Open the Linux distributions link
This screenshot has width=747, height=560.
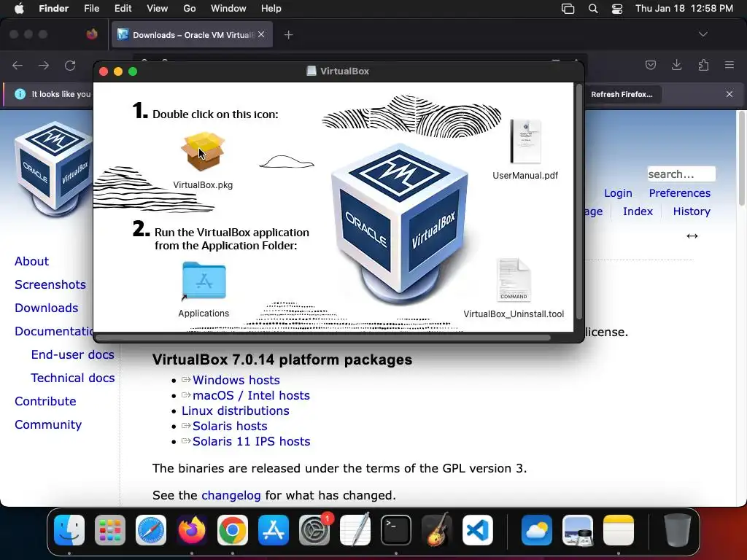(236, 411)
